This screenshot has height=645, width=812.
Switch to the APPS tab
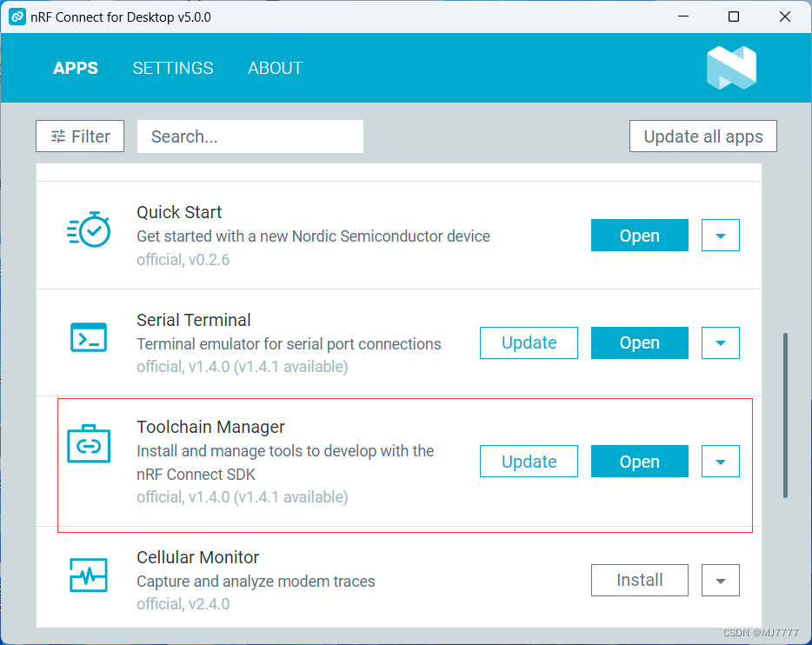[76, 68]
